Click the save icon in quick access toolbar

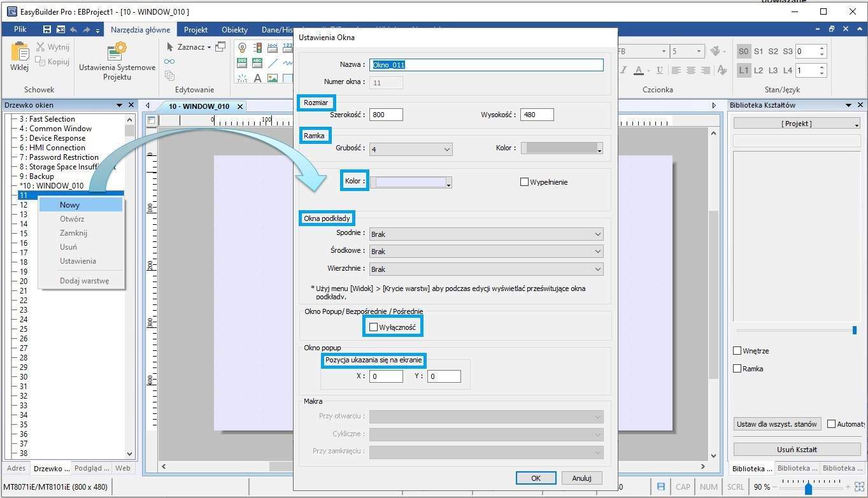click(47, 29)
